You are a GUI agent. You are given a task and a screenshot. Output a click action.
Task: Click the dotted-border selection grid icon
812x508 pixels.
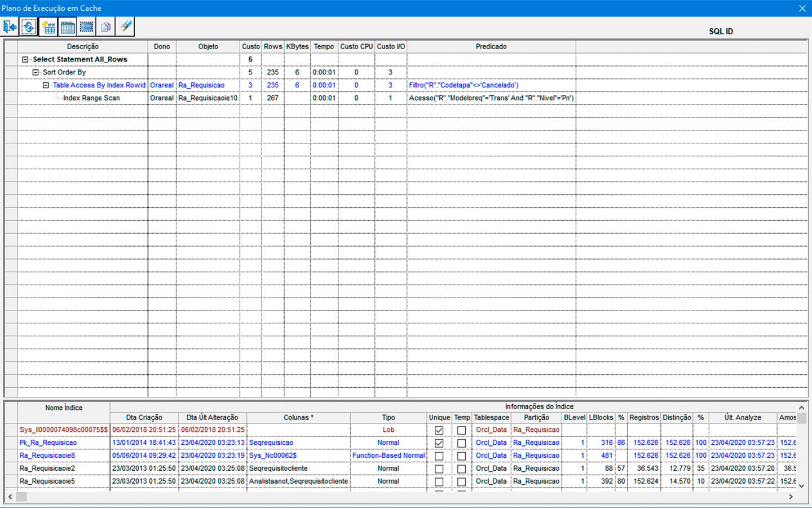pos(87,27)
